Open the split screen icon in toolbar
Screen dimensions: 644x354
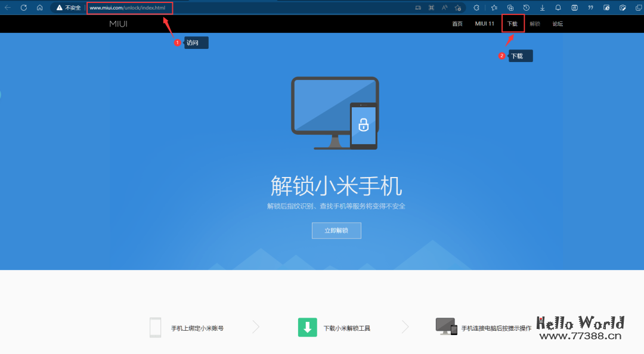(x=418, y=8)
